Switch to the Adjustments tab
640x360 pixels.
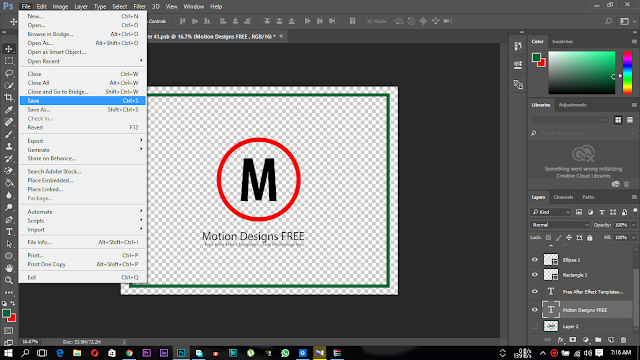[572, 105]
